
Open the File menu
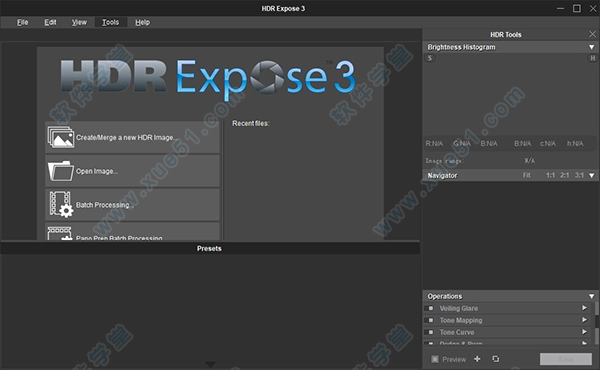click(x=23, y=22)
